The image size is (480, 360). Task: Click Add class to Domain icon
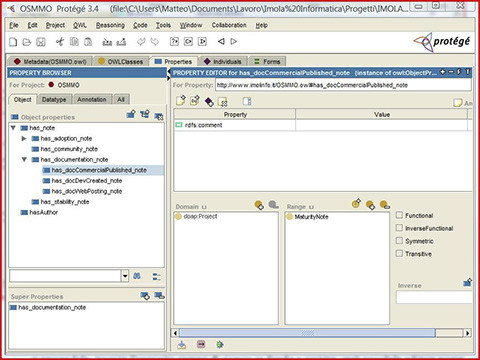259,205
